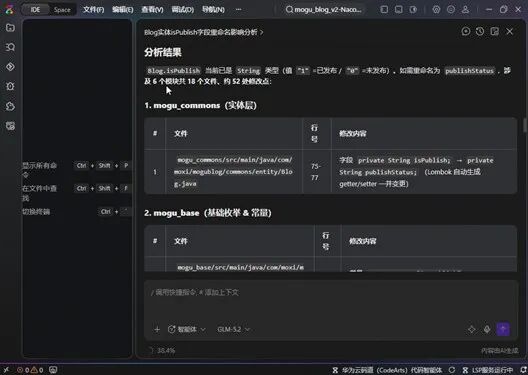Image resolution: width=528 pixels, height=375 pixels.
Task: Open the bottom sidebar panel icon
Action: 10,126
